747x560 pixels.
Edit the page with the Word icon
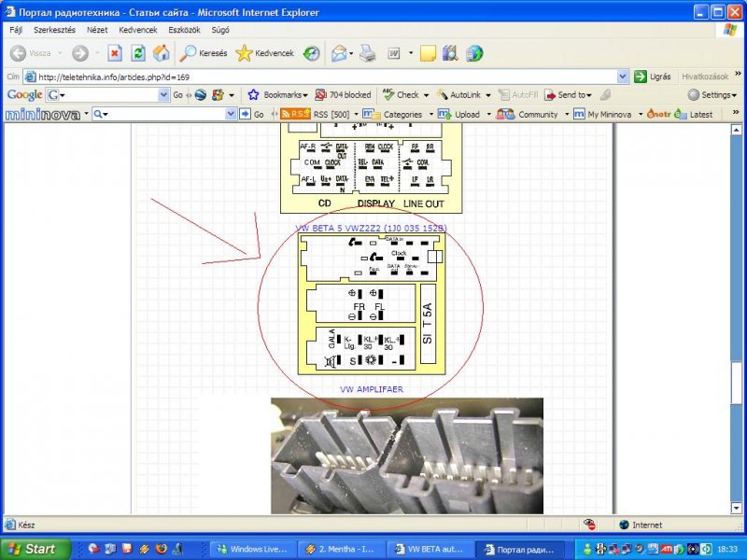coord(393,53)
